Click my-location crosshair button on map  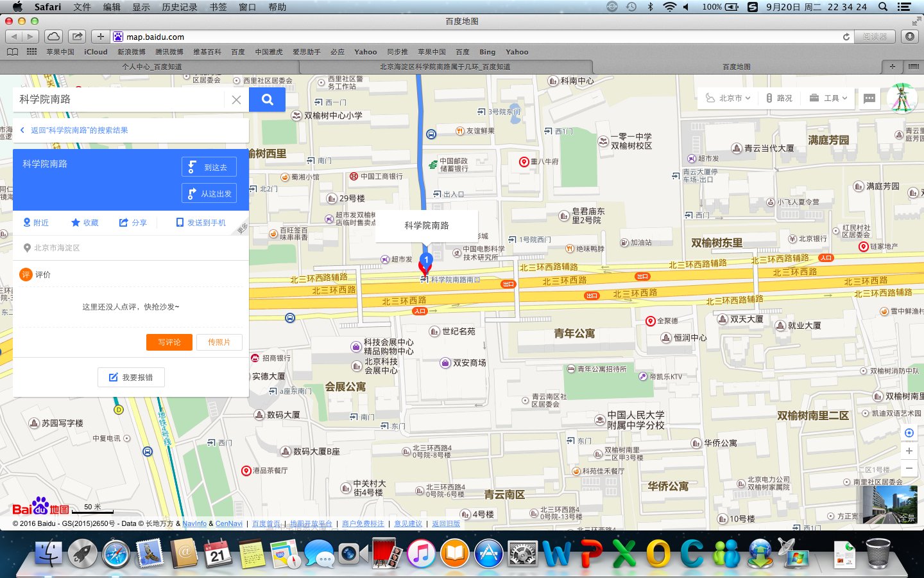[909, 432]
